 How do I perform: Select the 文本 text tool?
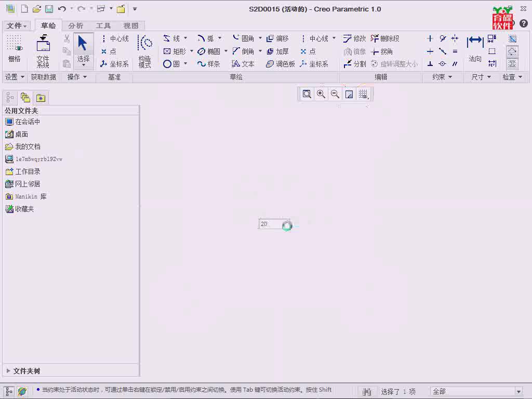[x=243, y=64]
